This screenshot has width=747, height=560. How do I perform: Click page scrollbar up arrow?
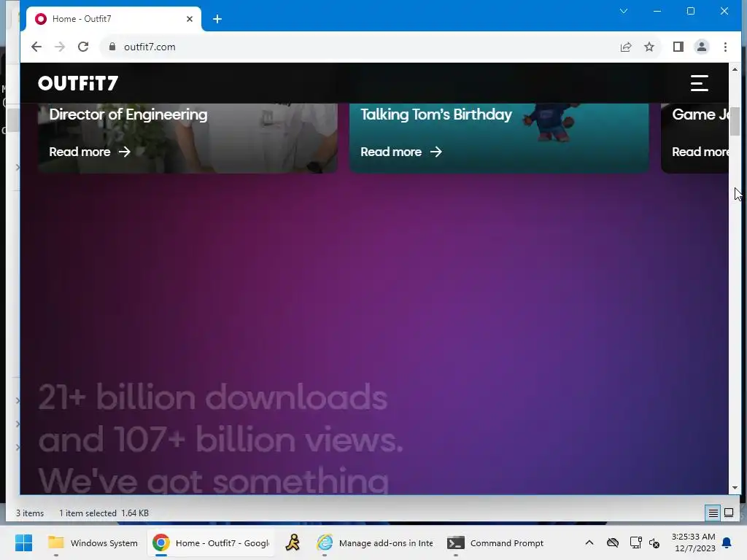click(x=735, y=69)
